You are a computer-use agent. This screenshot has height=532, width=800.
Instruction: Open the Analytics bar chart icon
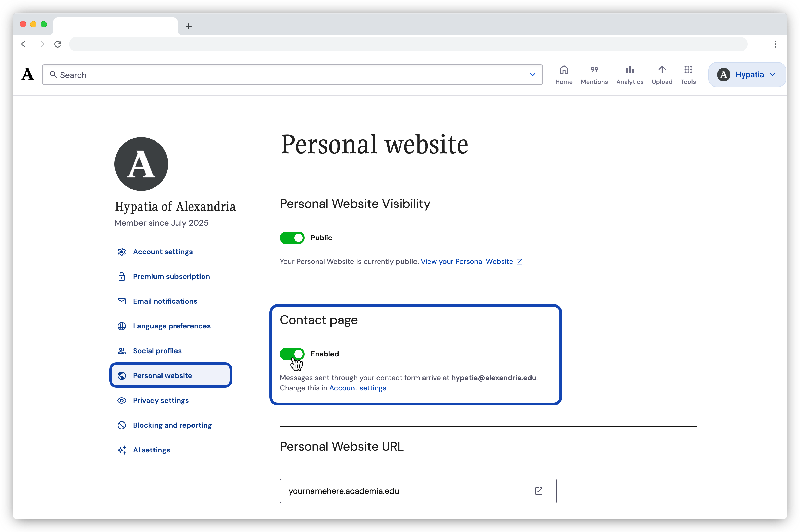(630, 70)
